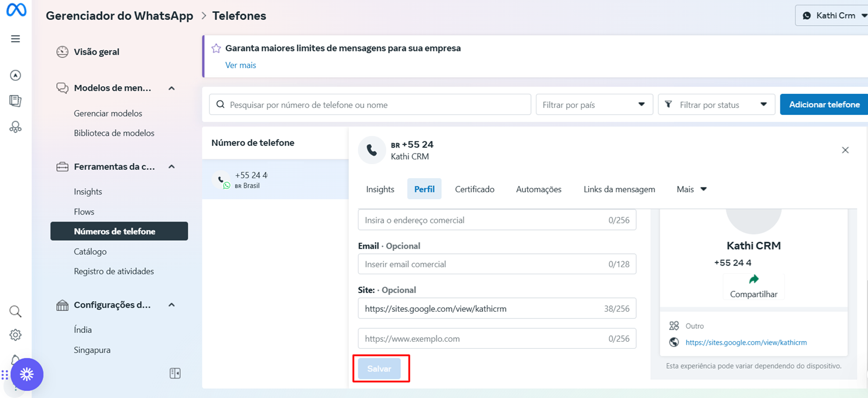868x398 pixels.
Task: Toggle the sidebar collapse panel icon
Action: click(x=175, y=373)
